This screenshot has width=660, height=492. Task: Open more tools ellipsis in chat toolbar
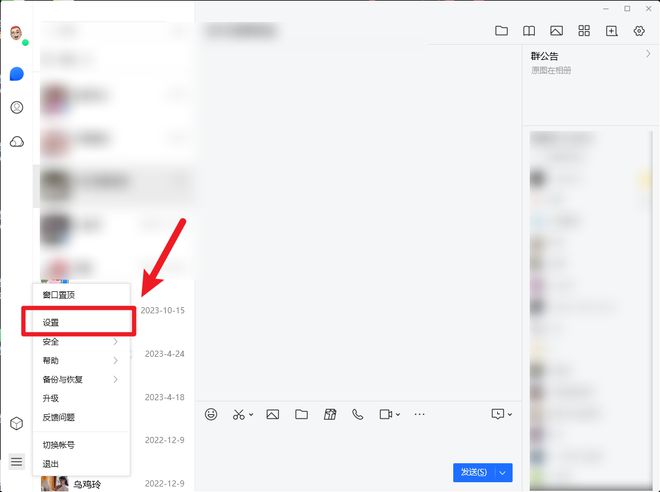[419, 414]
